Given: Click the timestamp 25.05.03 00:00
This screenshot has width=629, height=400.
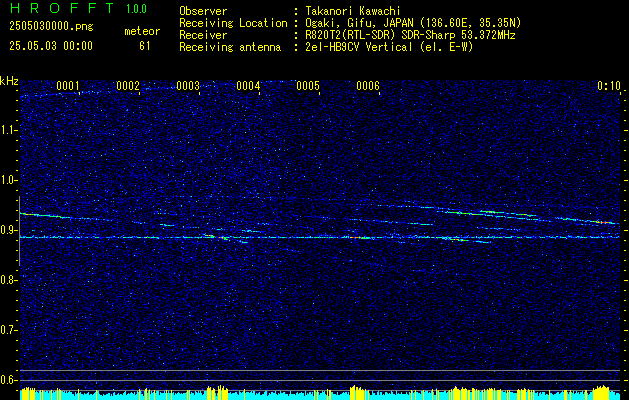Looking at the screenshot, I should 51,46.
